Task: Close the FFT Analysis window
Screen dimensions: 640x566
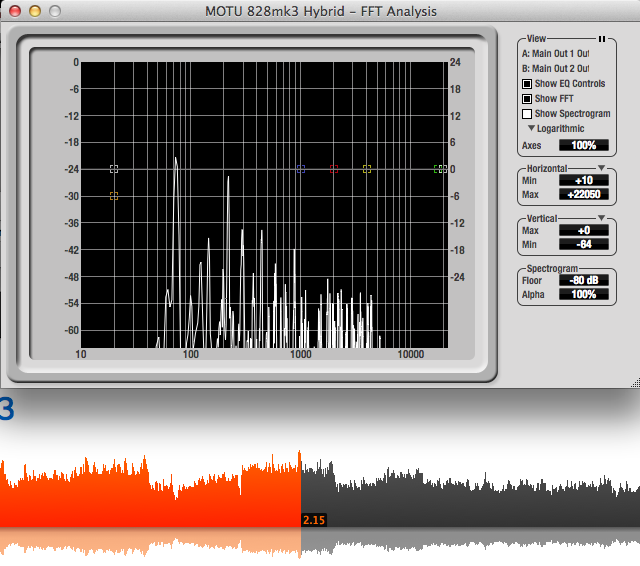Action: pyautogui.click(x=15, y=11)
